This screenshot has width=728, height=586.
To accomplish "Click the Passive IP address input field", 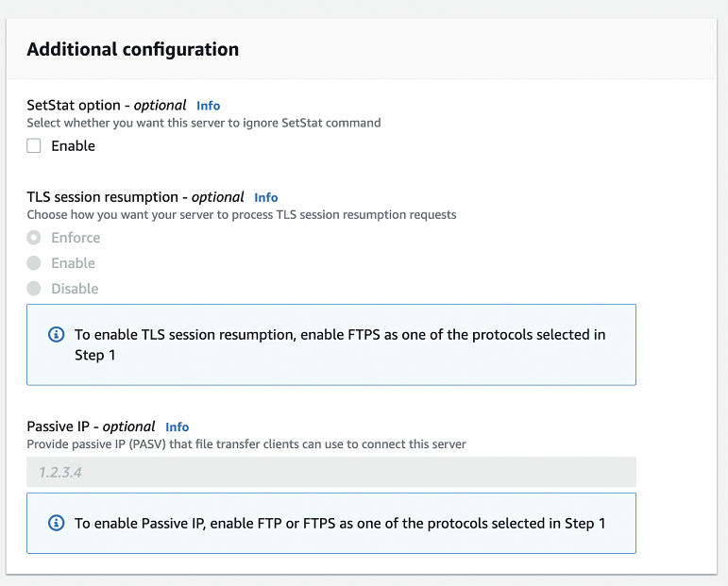I will [x=330, y=472].
